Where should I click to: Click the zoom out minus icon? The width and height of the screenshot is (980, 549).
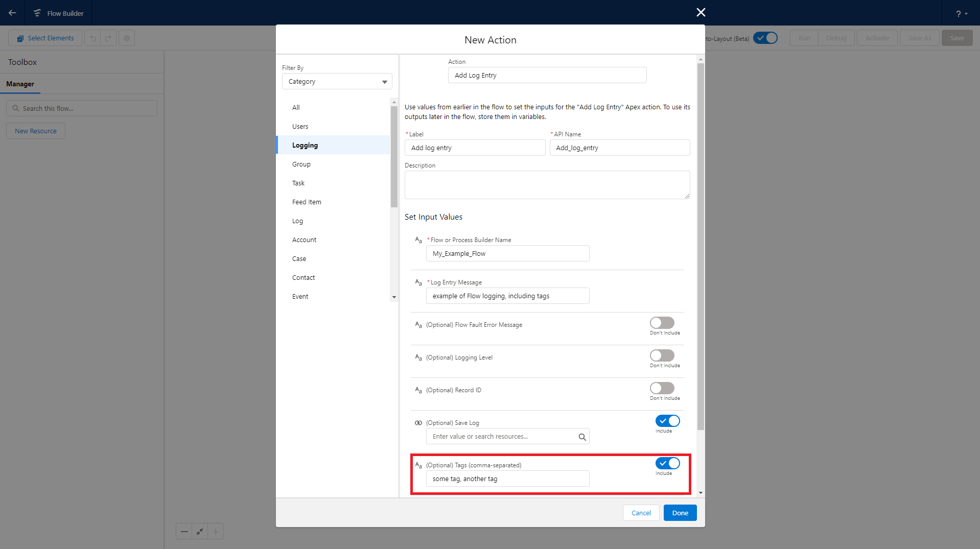pos(184,531)
